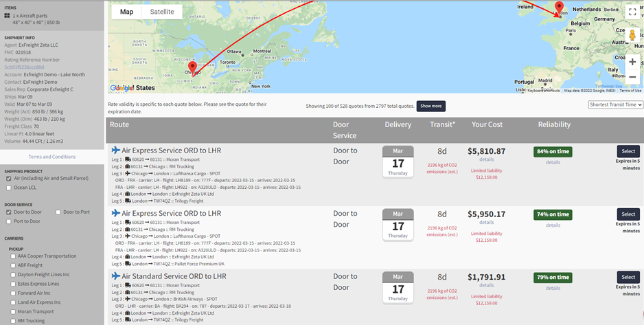Screen dimensions: 644x325
Task: Click the Your Cost column header
Action: [487, 124]
